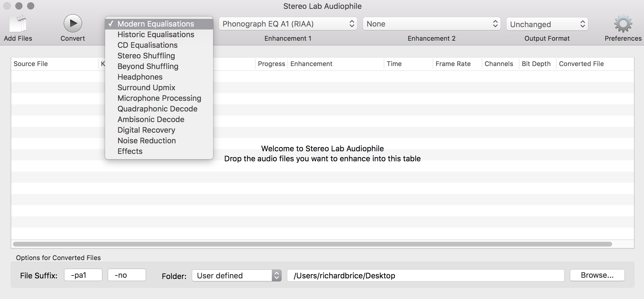Click the -pa1 file suffix field
Viewport: 644px width, 299px height.
pos(83,275)
